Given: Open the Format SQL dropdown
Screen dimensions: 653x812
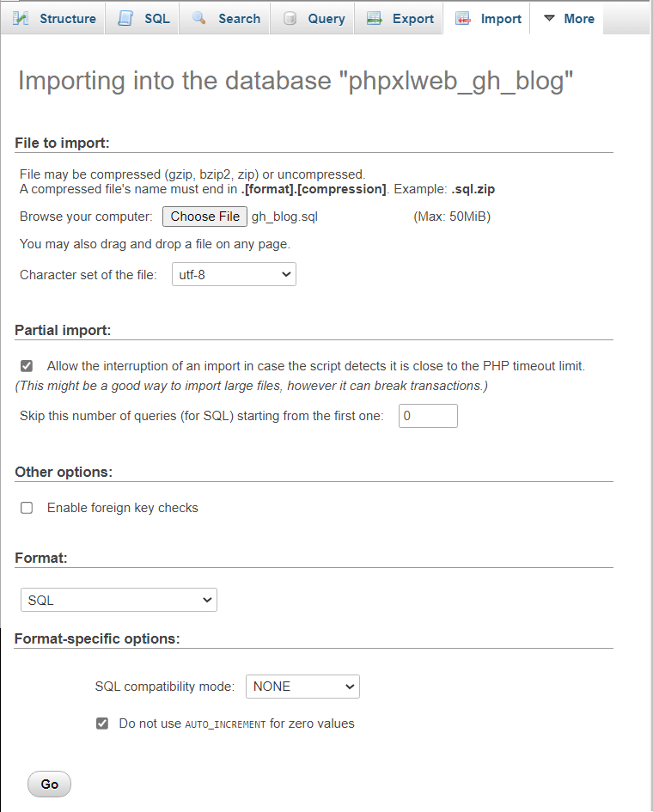Looking at the screenshot, I should coord(119,600).
